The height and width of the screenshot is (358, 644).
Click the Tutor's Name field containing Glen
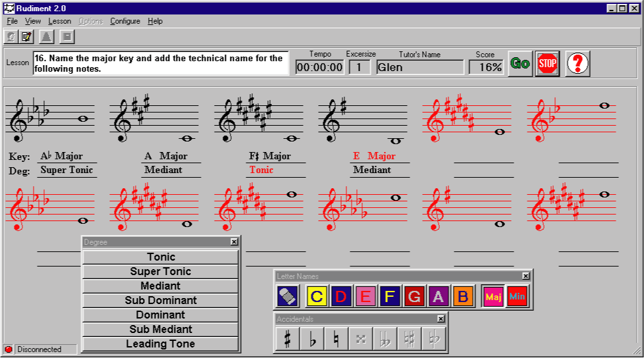(420, 67)
